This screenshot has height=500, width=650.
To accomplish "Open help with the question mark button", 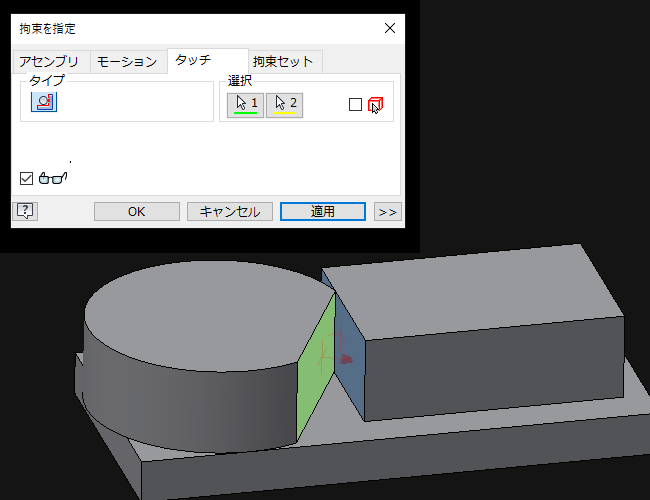I will [x=25, y=211].
